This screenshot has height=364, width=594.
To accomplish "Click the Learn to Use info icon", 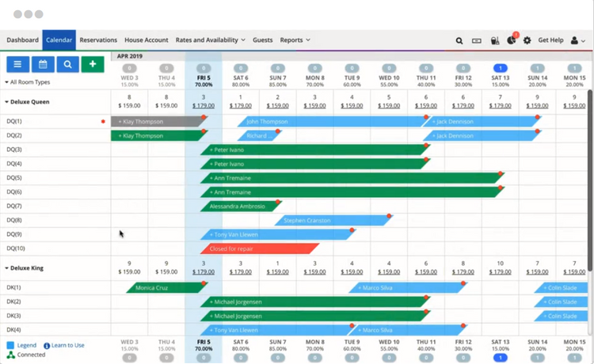I will 47,346.
